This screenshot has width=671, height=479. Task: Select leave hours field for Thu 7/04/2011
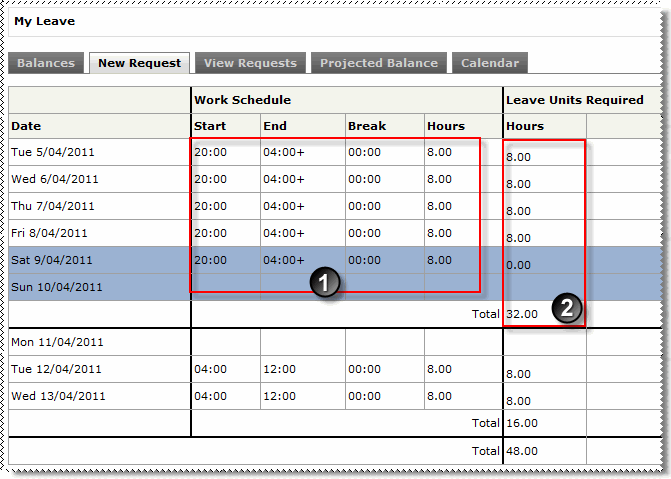(x=519, y=211)
